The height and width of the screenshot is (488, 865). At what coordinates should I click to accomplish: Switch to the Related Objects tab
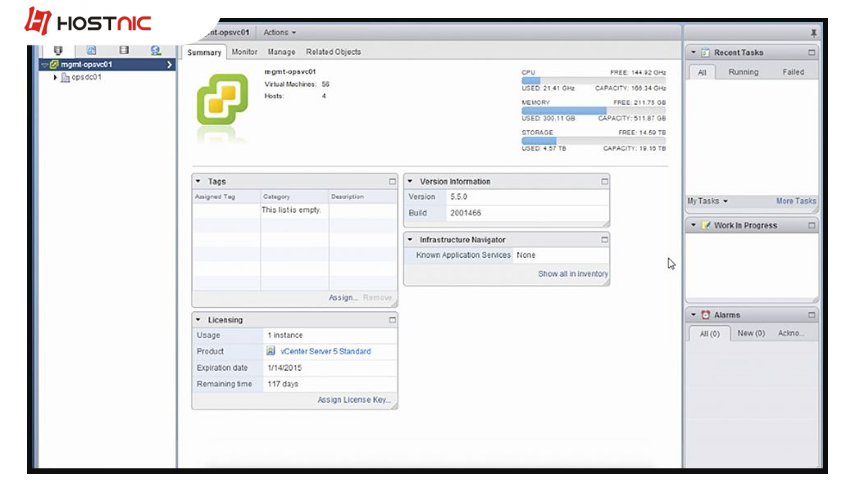[x=333, y=52]
